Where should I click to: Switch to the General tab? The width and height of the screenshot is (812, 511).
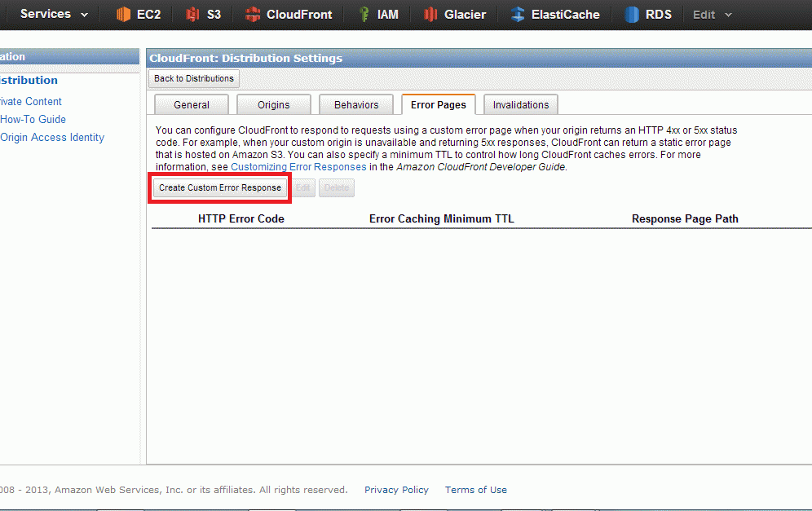click(x=192, y=104)
